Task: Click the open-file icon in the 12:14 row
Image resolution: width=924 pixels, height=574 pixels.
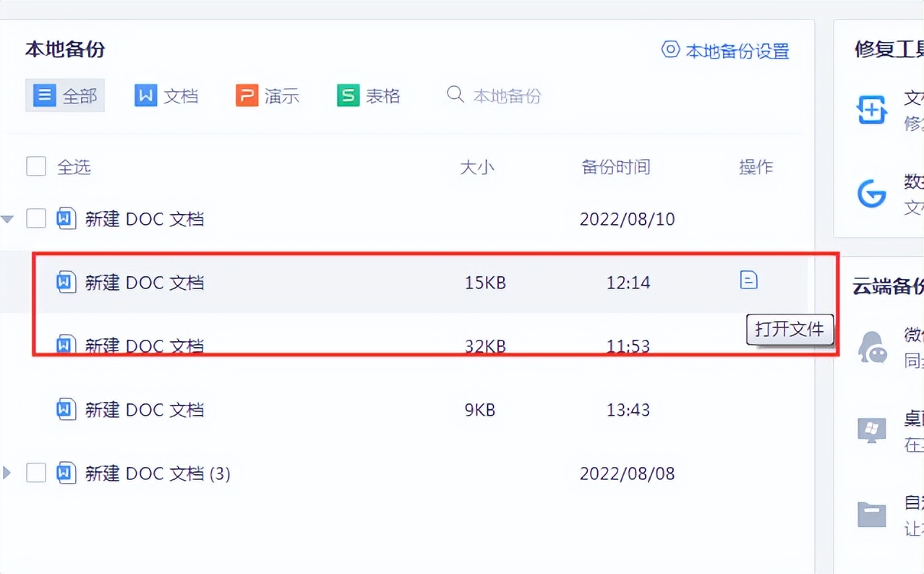Action: pyautogui.click(x=749, y=279)
